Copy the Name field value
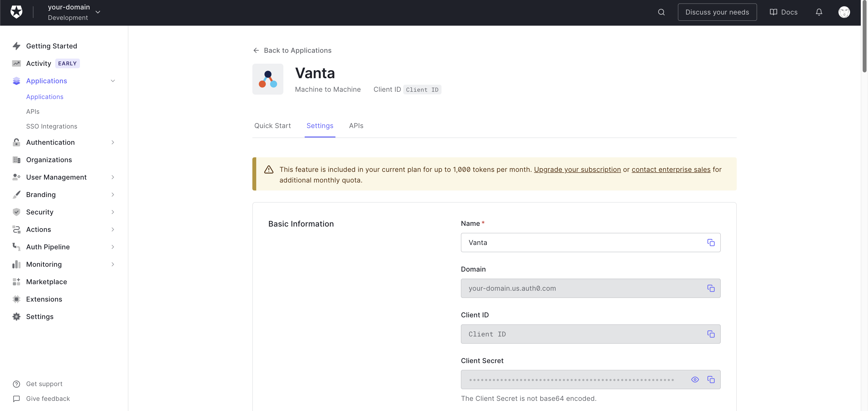Screen dimensions: 868x411 [x=711, y=243]
